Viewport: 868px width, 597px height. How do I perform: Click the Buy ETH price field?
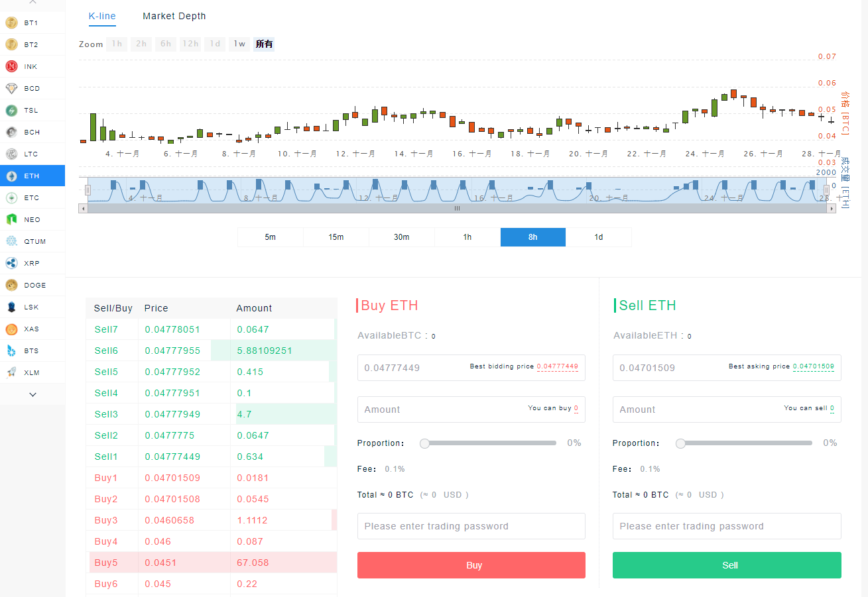[471, 367]
